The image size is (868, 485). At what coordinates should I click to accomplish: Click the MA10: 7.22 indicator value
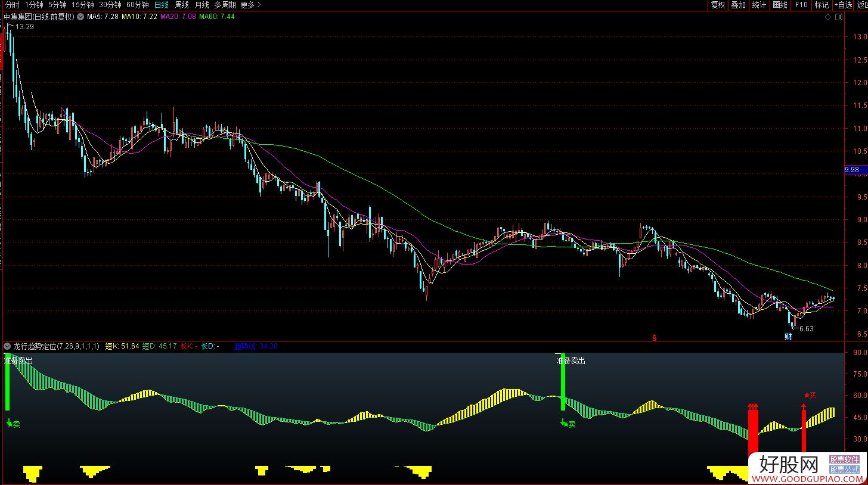(x=139, y=17)
